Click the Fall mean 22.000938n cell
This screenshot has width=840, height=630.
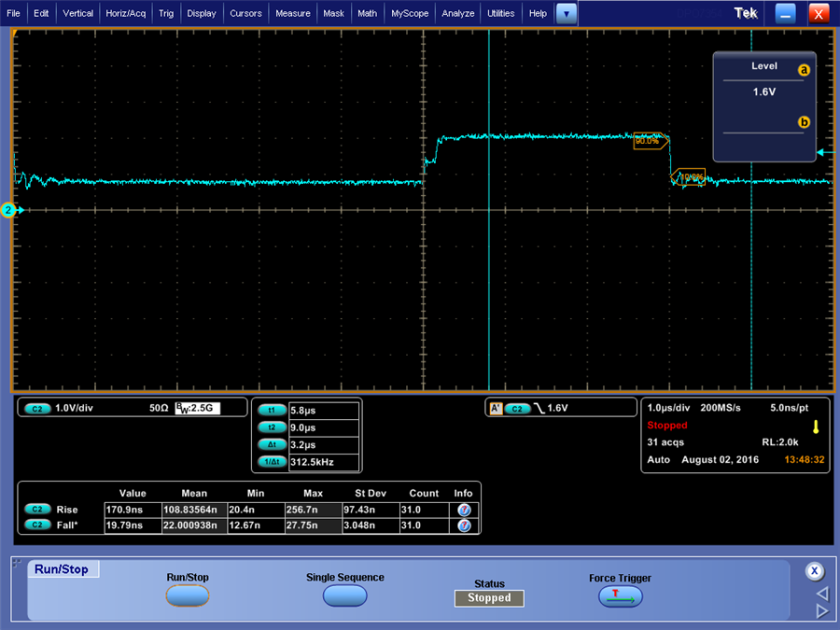194,525
